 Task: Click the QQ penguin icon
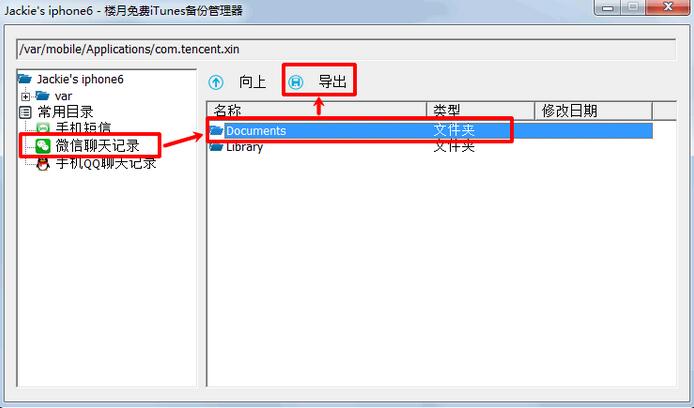(43, 164)
